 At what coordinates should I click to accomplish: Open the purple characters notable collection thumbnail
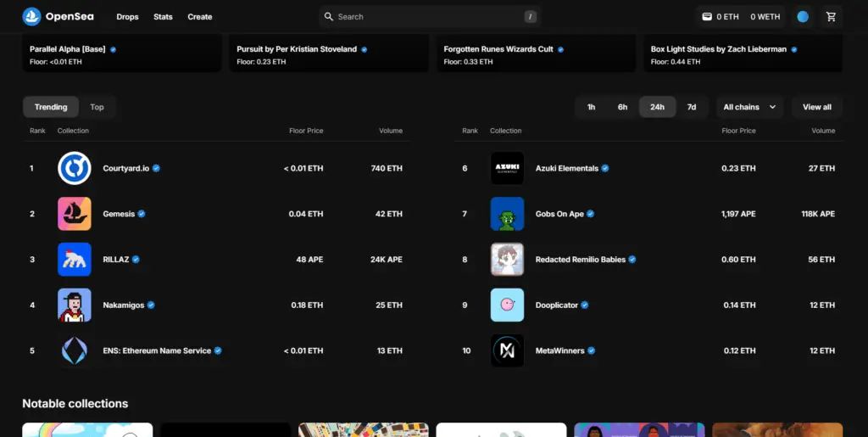tap(639, 430)
